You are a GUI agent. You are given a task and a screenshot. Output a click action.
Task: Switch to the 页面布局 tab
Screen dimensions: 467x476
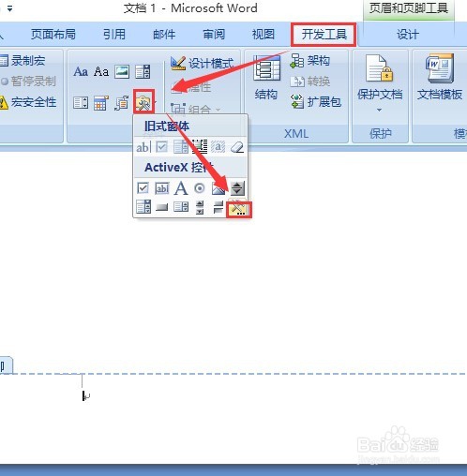coord(53,34)
